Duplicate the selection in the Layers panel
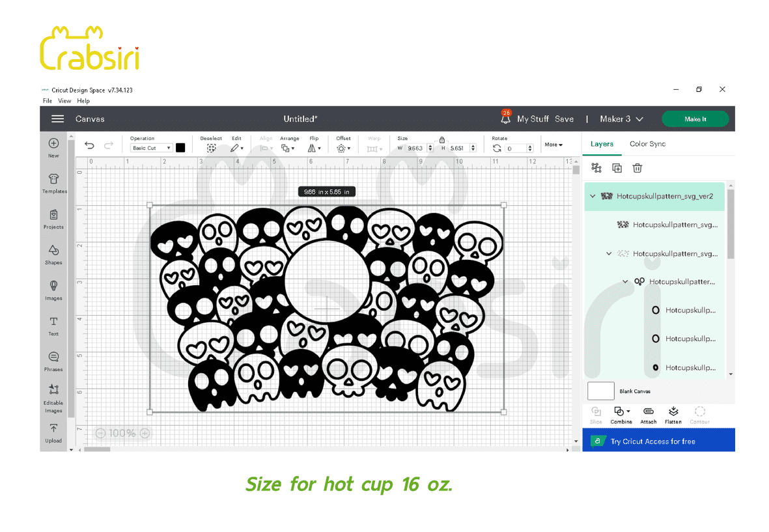769x532 pixels. click(617, 168)
